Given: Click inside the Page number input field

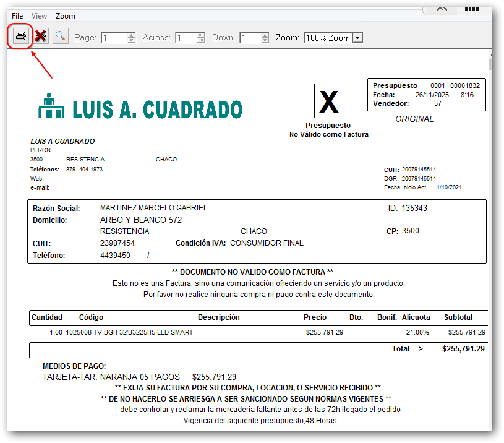Looking at the screenshot, I should tap(114, 37).
